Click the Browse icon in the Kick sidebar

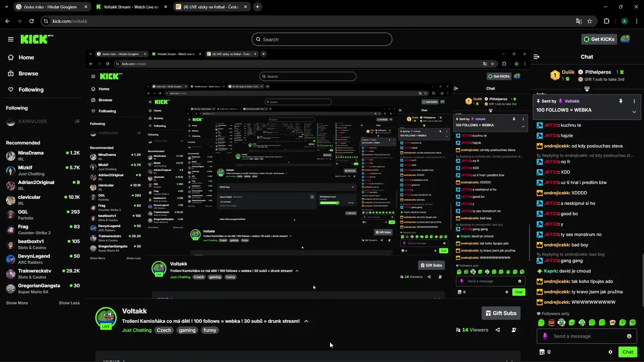tap(11, 73)
